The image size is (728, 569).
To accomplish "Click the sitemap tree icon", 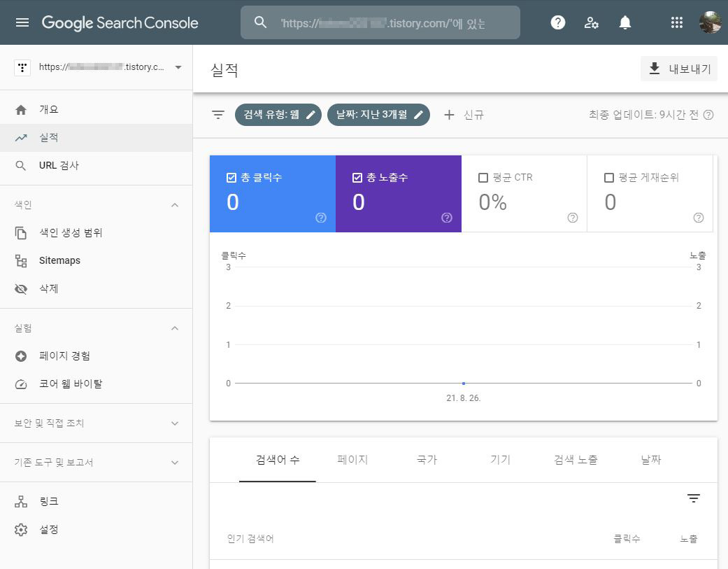I will coord(21,261).
